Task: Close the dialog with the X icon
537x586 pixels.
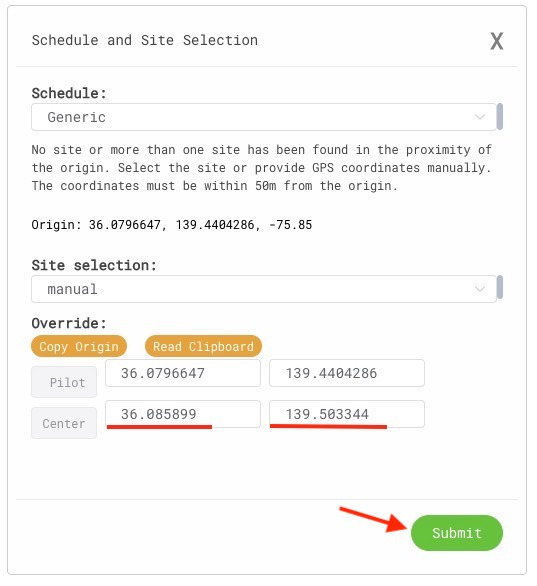Action: 496,41
